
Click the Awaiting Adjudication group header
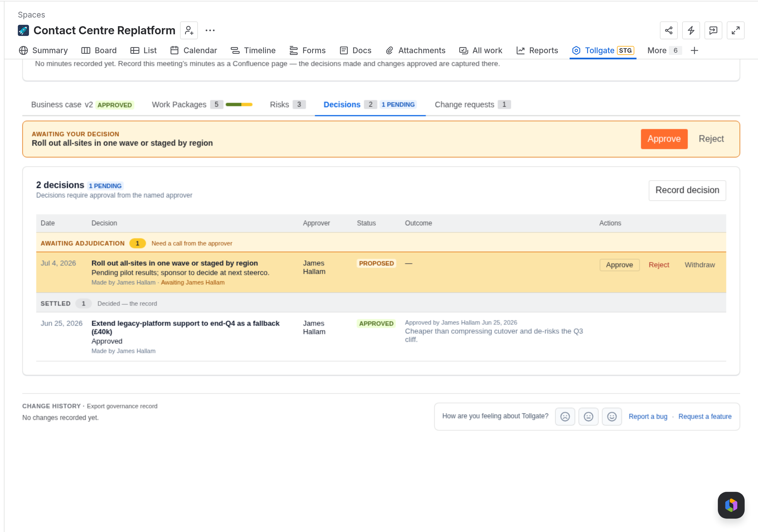pyautogui.click(x=381, y=243)
